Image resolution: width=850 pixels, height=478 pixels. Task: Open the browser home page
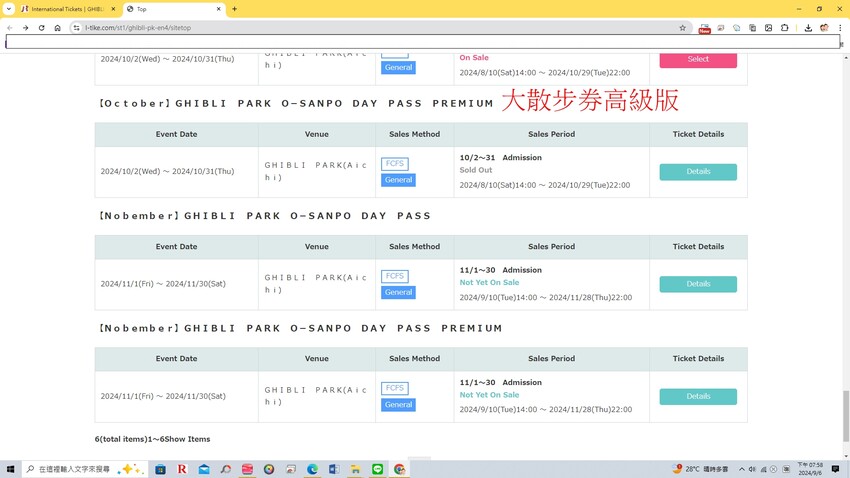click(x=57, y=28)
